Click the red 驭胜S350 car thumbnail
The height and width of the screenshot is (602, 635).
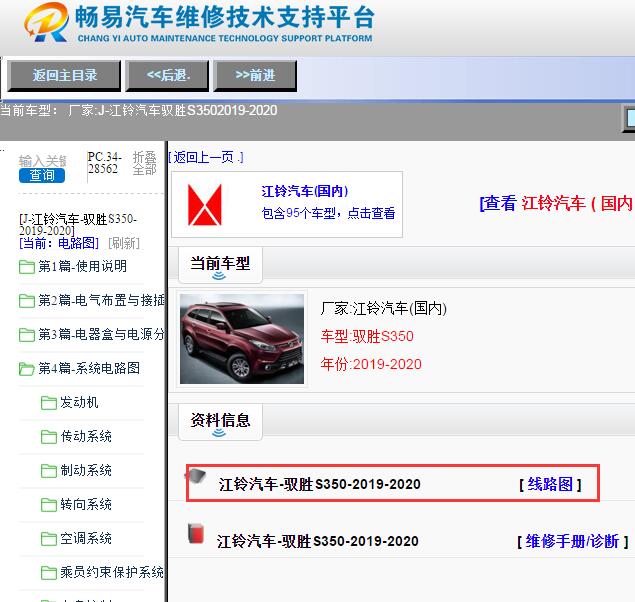pyautogui.click(x=242, y=339)
